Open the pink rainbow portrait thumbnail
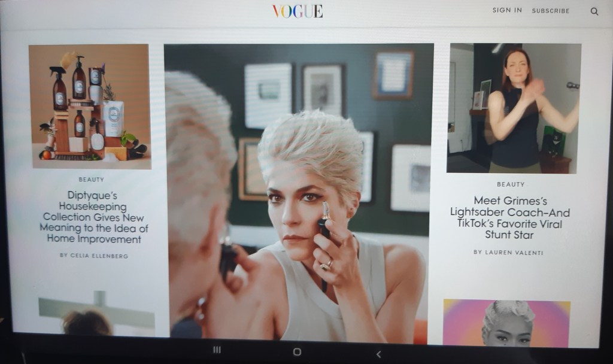The image size is (613, 364). pos(506,322)
